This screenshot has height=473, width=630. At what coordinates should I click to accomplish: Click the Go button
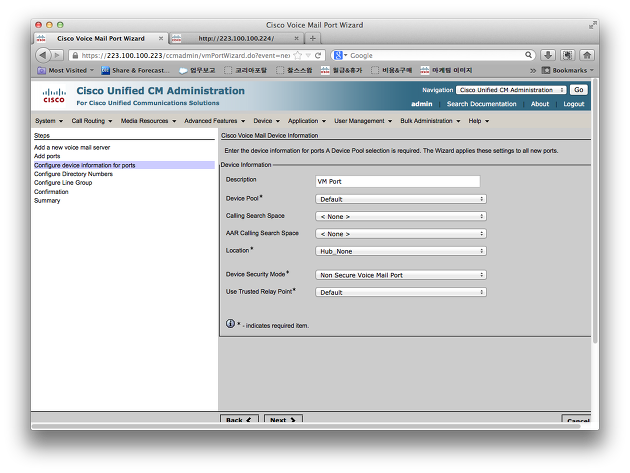point(579,90)
